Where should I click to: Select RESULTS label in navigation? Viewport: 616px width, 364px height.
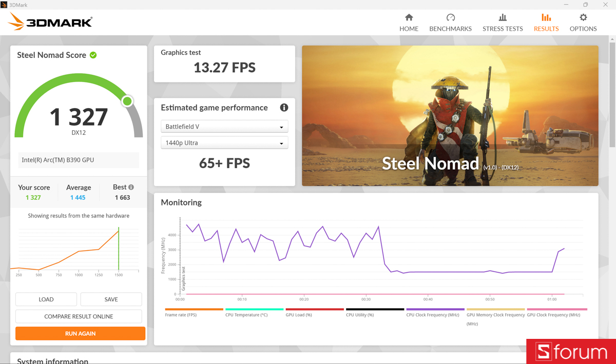[x=546, y=29]
